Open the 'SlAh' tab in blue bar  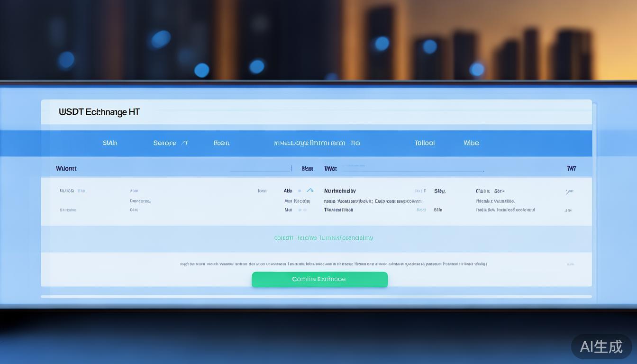109,143
